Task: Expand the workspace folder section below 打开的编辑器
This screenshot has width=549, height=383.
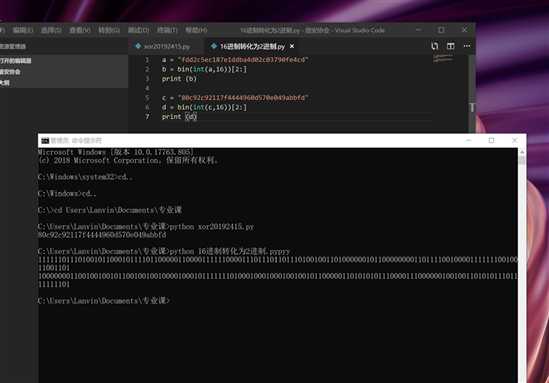Action: (x=64, y=72)
